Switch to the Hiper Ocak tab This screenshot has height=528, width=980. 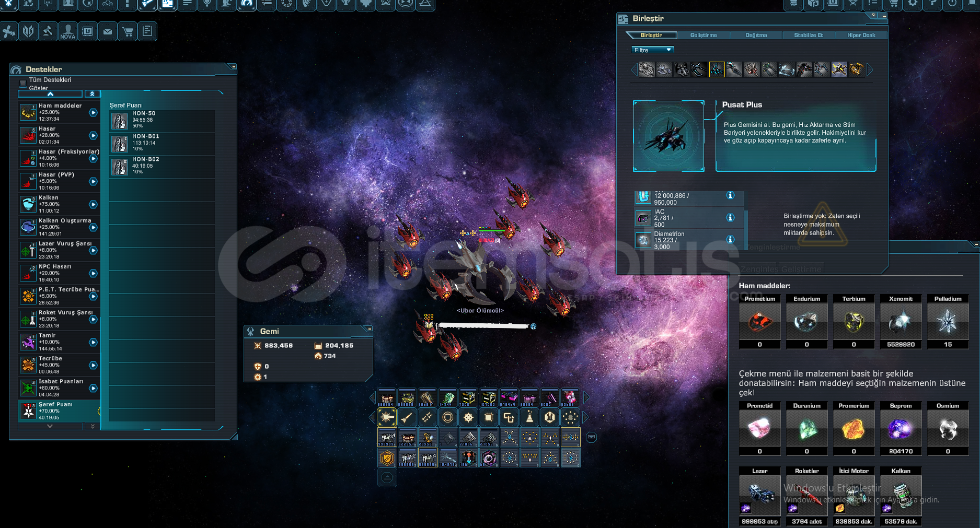pos(861,36)
